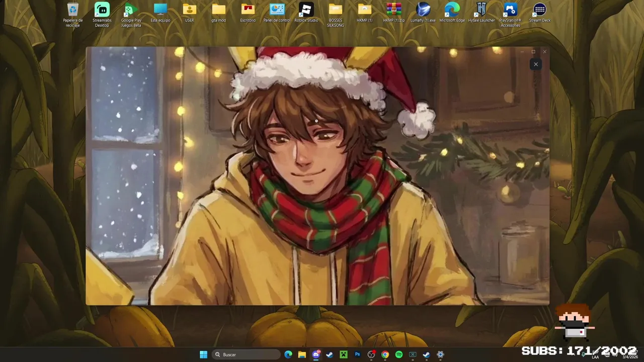644x362 pixels.
Task: Open Panel de control shortcut
Action: (277, 13)
